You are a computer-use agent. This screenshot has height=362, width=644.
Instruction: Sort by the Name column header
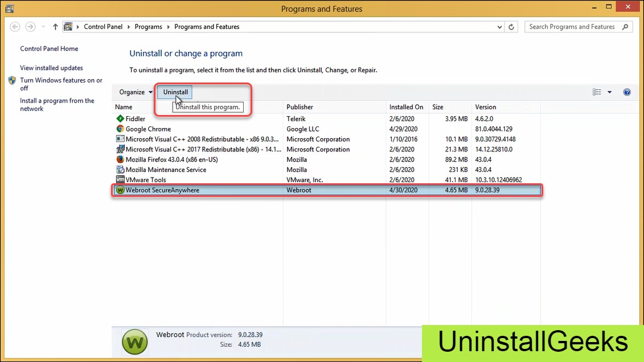(x=124, y=106)
